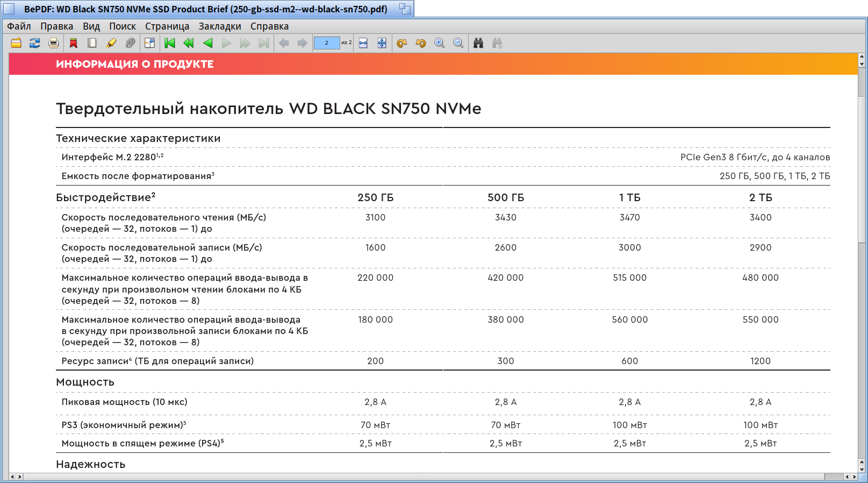The width and height of the screenshot is (868, 483).
Task: Fit the whole page in the window
Action: click(x=382, y=43)
